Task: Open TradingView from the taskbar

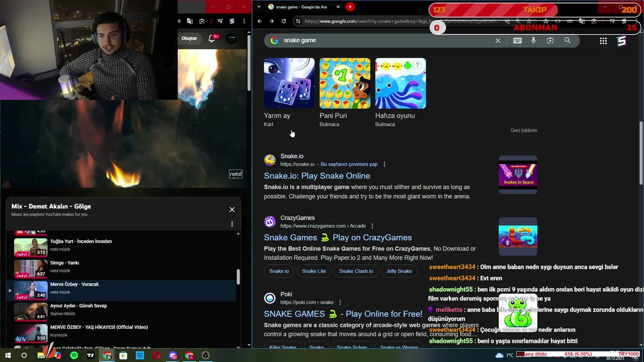Action: pos(91,355)
